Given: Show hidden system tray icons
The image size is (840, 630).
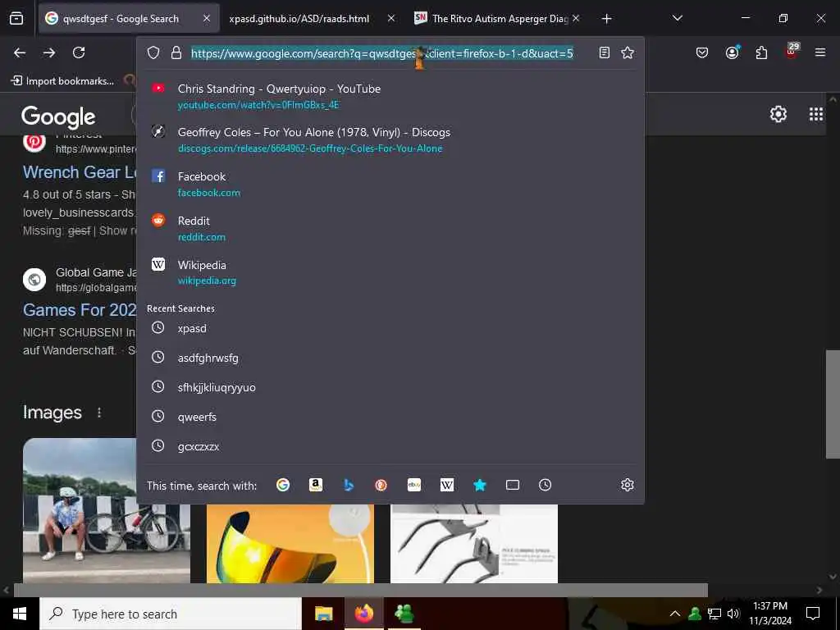Looking at the screenshot, I should point(675,614).
